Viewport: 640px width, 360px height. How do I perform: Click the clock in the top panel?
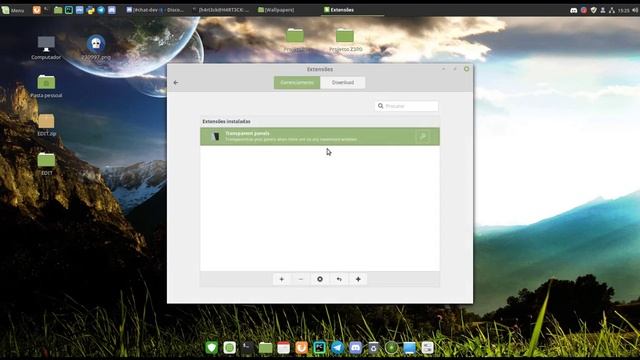click(623, 10)
